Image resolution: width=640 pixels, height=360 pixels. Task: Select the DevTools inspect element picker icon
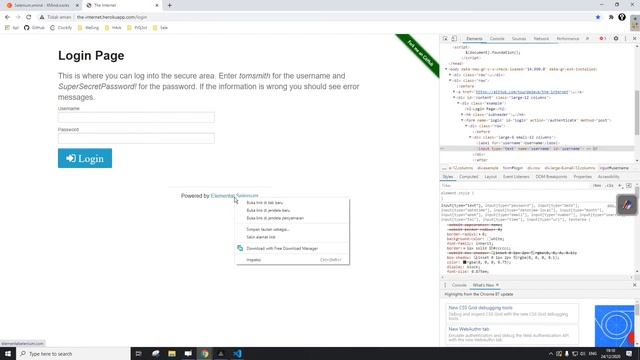click(x=445, y=38)
